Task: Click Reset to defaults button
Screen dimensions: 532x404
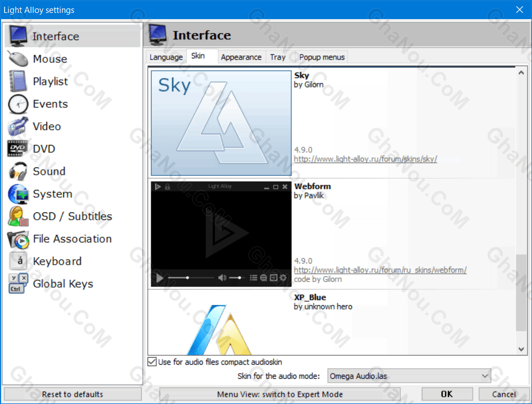Action: point(73,394)
